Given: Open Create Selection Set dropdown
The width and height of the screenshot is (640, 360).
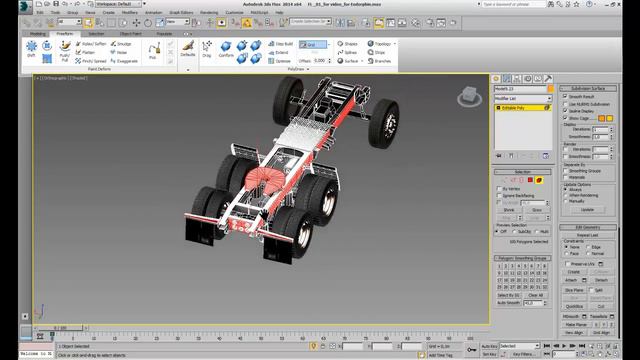Looking at the screenshot, I should coord(310,22).
